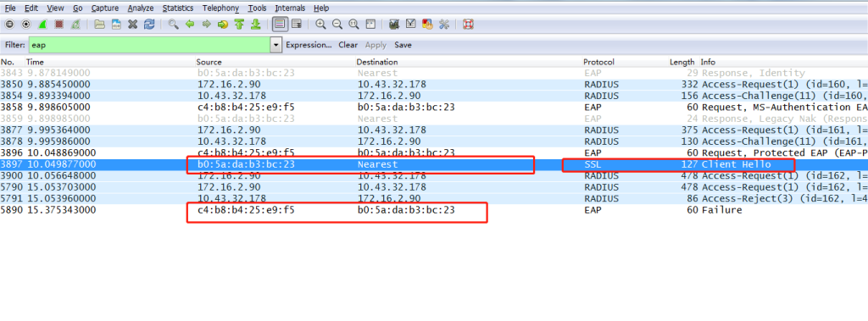Screen dimensions: 868x321
Task: Select packet 3854 Access-Challenge row
Action: [434, 96]
